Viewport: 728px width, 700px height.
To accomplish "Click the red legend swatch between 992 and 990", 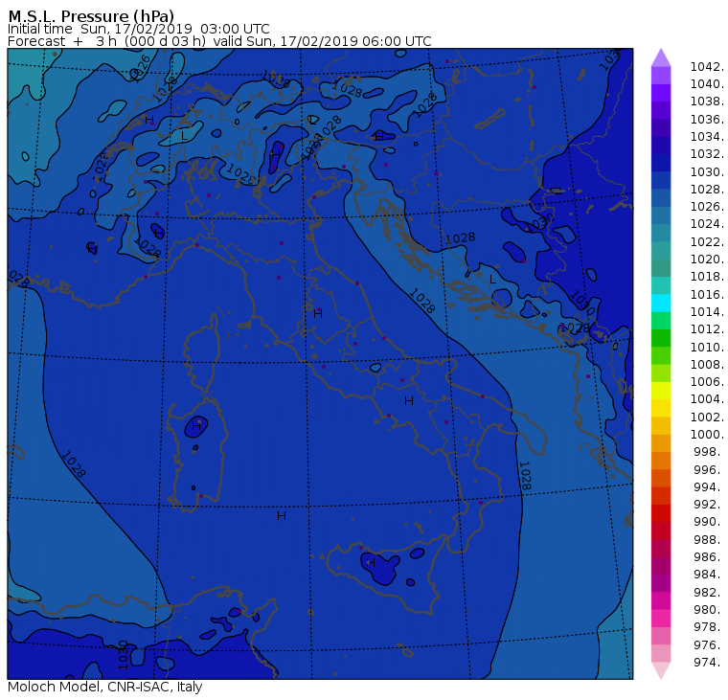I will (x=661, y=513).
